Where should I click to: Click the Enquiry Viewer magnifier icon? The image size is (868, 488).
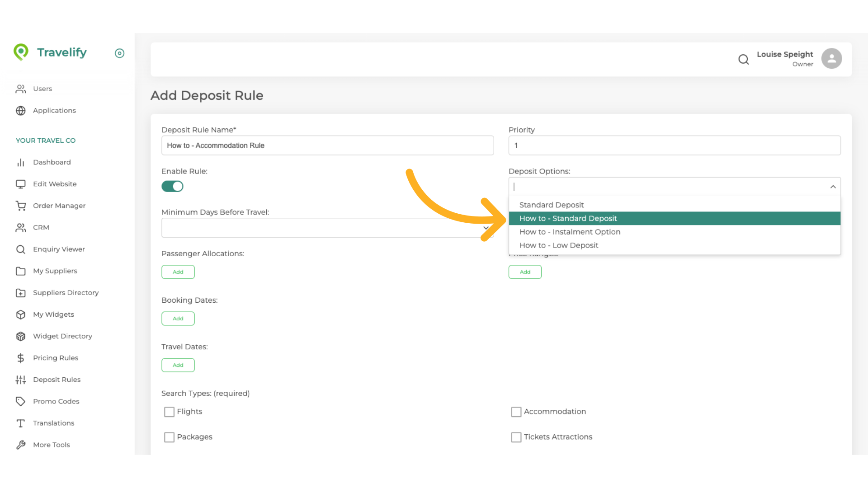point(21,249)
